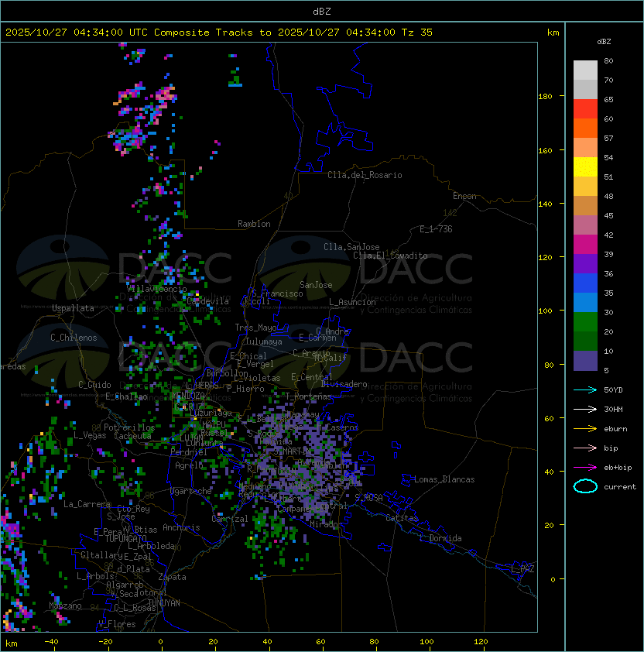Click the 'Villavicencio' map label

click(x=156, y=289)
